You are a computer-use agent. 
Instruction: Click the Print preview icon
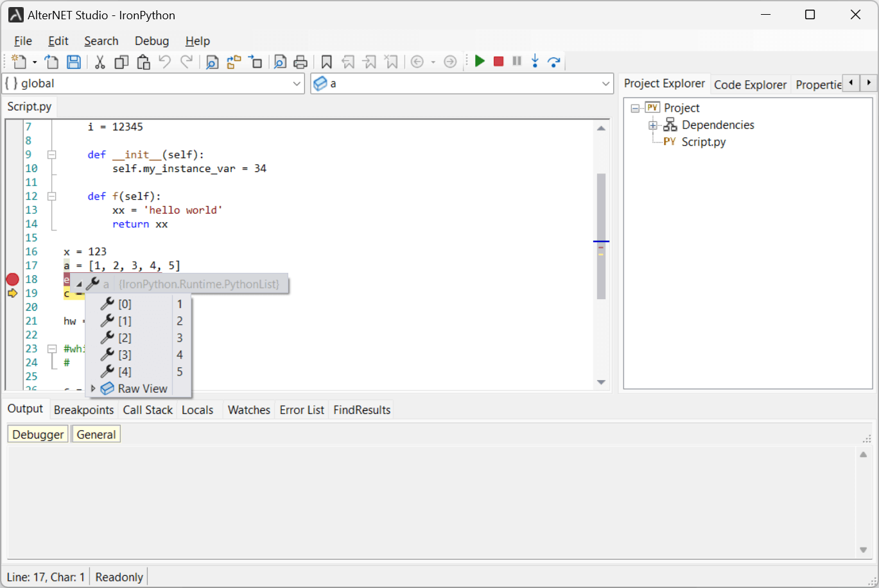(280, 62)
